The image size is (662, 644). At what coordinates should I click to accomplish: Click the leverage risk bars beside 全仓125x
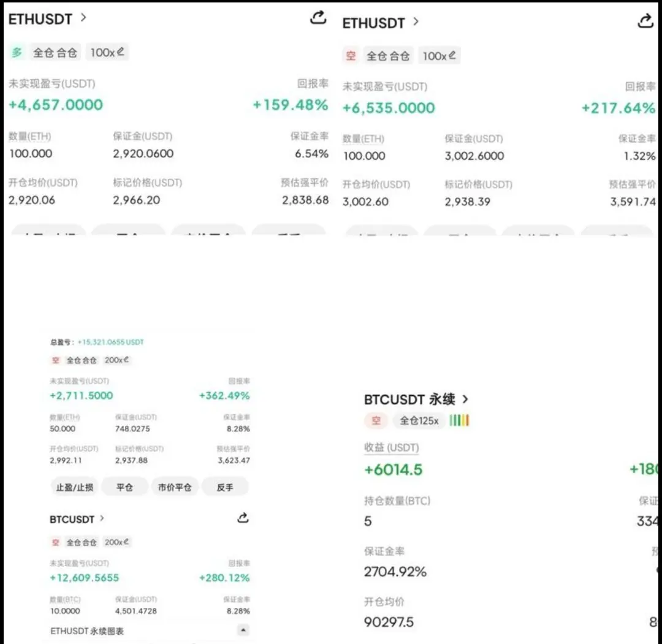tap(459, 420)
